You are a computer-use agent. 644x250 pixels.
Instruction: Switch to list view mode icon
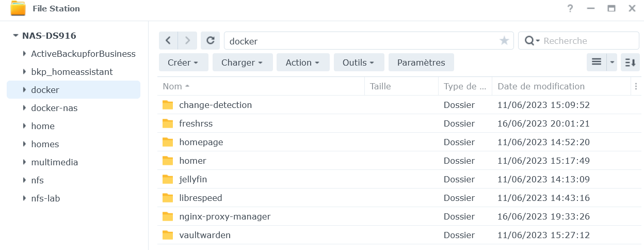[597, 62]
